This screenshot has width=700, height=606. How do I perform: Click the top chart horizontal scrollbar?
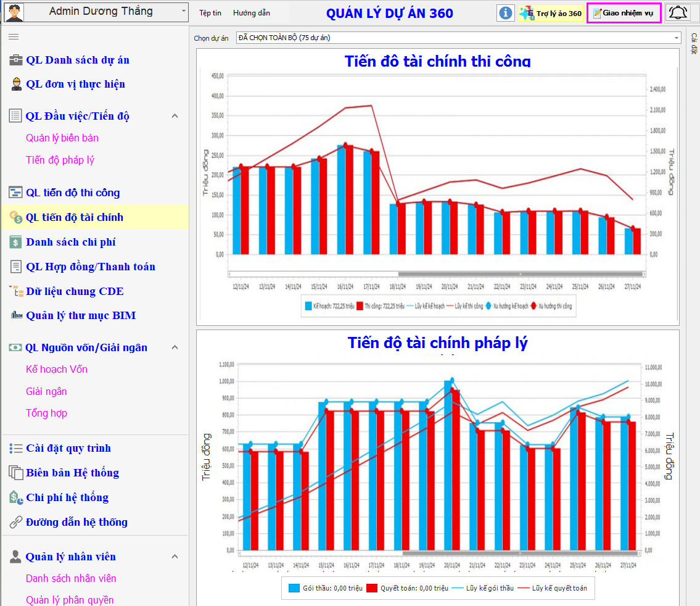459,273
